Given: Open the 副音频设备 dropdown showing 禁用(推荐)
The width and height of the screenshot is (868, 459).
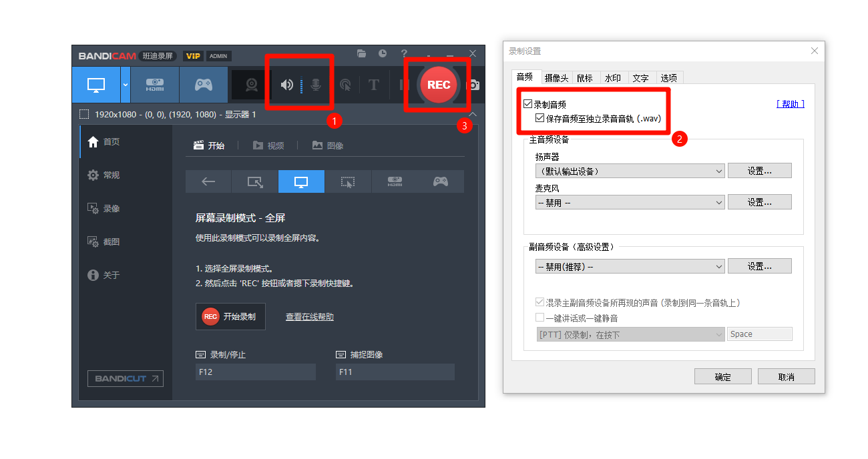Looking at the screenshot, I should pos(630,267).
